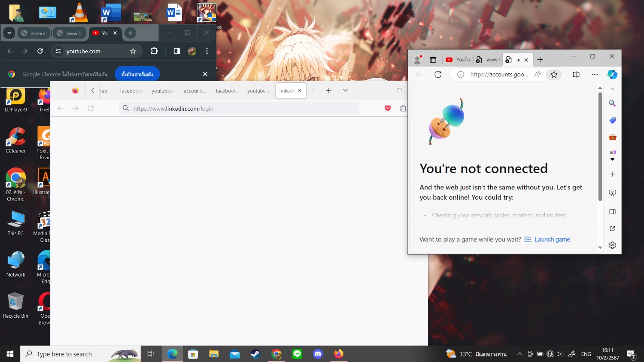Viewport: 644px width, 362px height.
Task: Show hidden system tray icons chevron
Action: 519,354
